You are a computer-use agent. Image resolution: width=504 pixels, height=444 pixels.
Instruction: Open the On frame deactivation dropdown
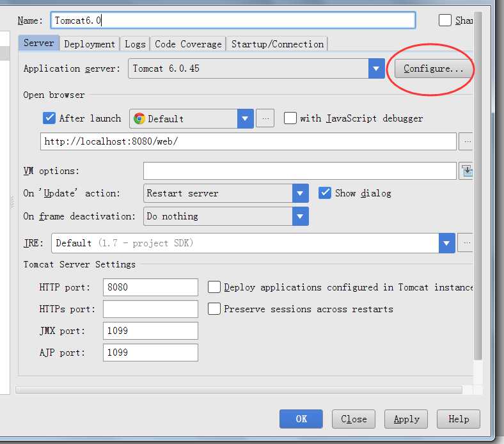pyautogui.click(x=300, y=216)
